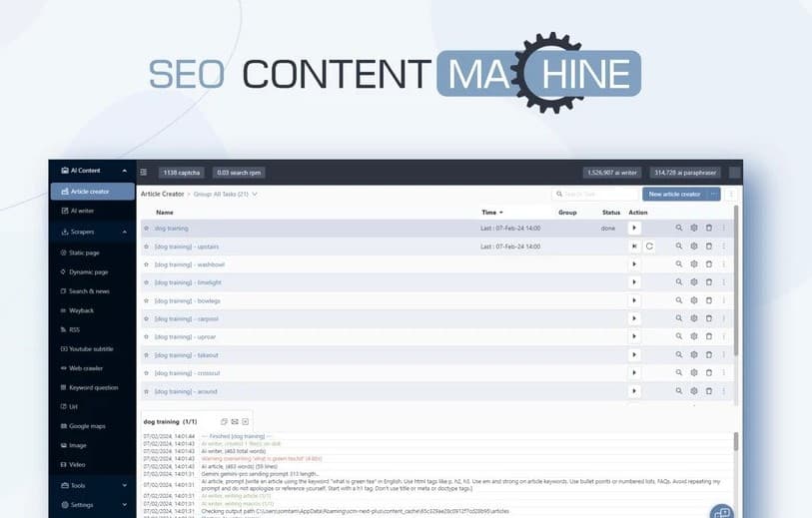Viewport: 812px width, 518px height.
Task: Star the [dog training] - carpool task
Action: (x=147, y=318)
